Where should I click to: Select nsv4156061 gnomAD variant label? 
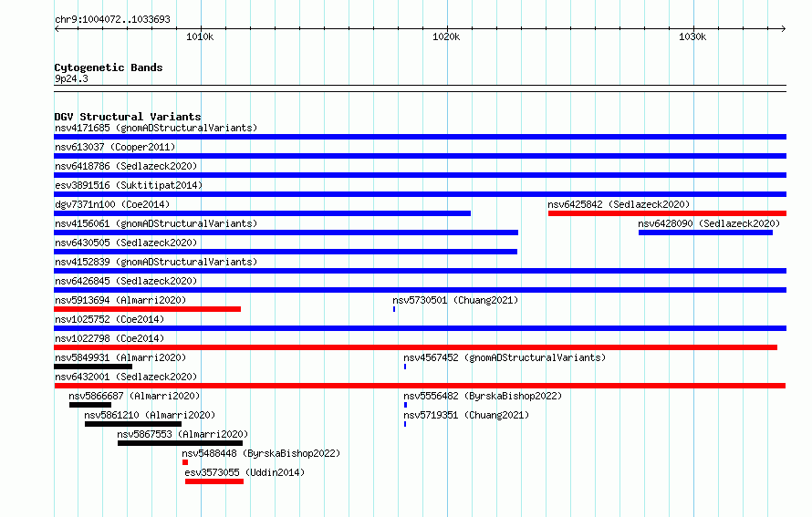click(x=156, y=223)
